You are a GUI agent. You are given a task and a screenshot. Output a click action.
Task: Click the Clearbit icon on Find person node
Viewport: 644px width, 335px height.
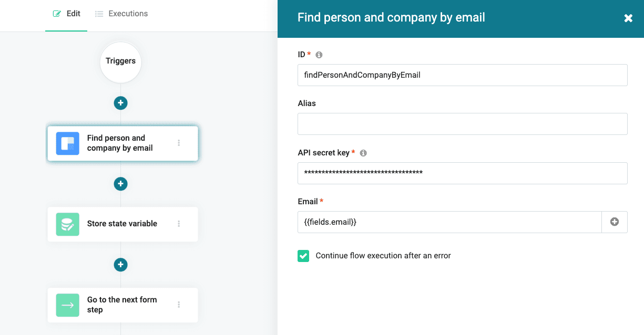(67, 143)
